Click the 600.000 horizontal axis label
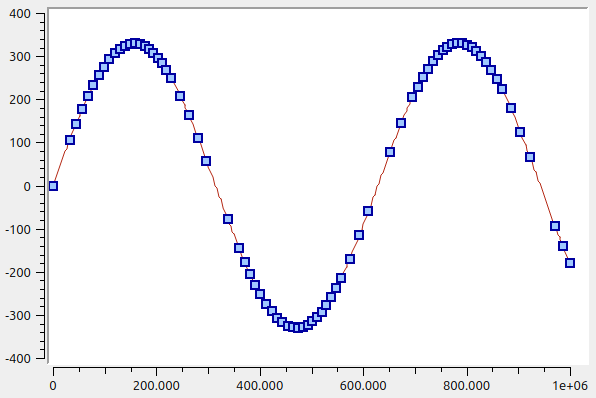596x398 pixels. 363,386
